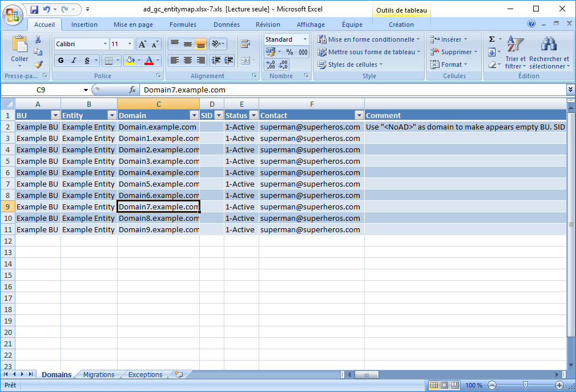Screen dimensions: 576x392
Task: Align cell text to the right
Action: [200, 60]
